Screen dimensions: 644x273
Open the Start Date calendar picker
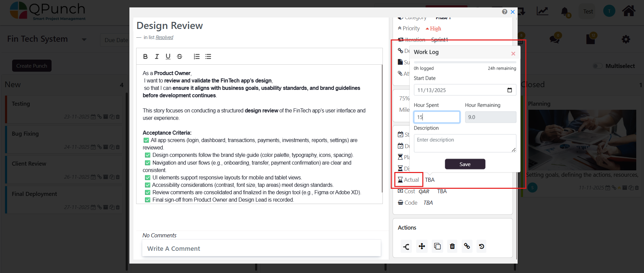point(510,90)
